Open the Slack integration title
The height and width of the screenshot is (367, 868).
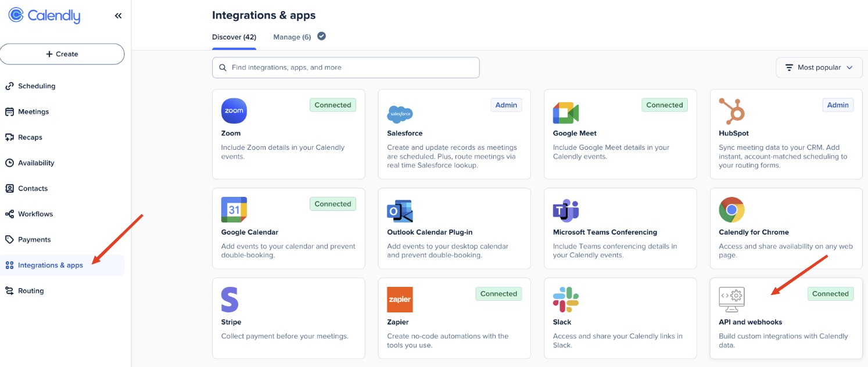point(562,322)
